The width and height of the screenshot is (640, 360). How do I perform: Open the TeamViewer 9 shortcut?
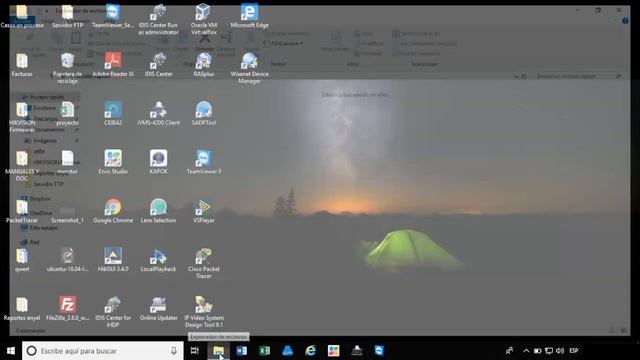click(x=204, y=162)
